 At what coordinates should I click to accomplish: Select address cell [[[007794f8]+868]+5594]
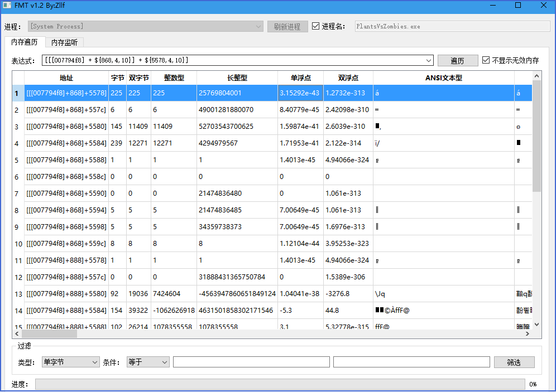(66, 210)
